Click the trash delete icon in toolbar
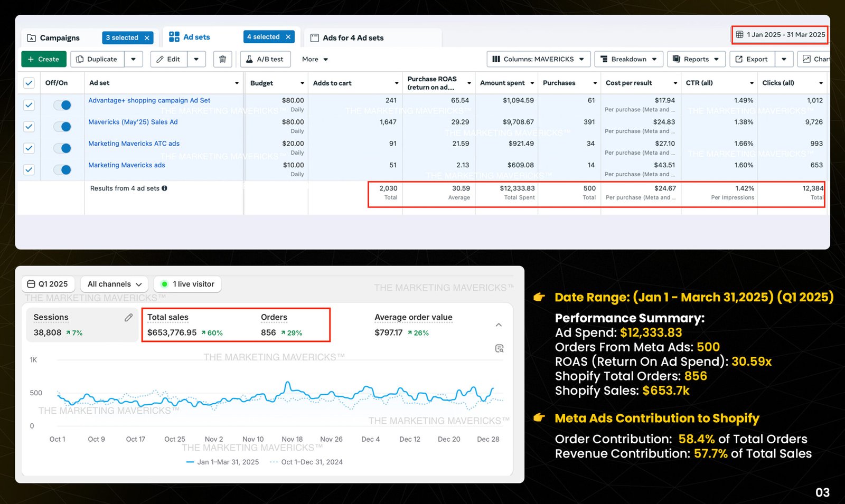Screen dimensions: 845x504 coord(222,59)
